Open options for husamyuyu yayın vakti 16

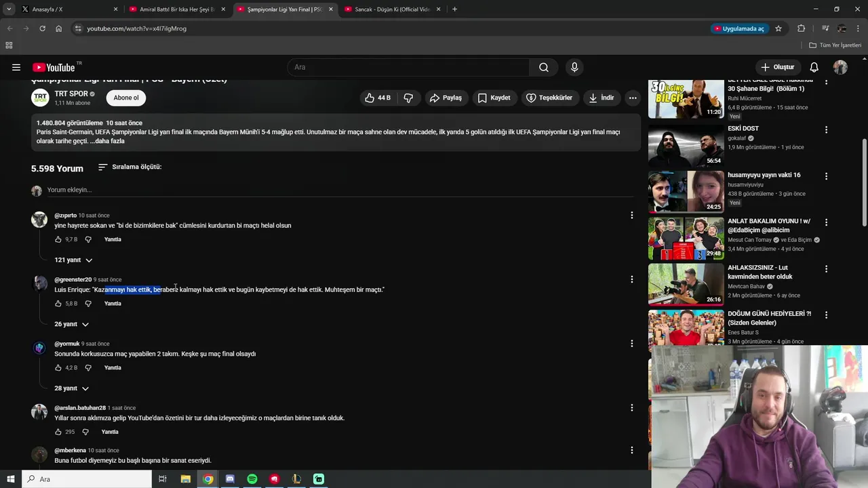coord(826,176)
